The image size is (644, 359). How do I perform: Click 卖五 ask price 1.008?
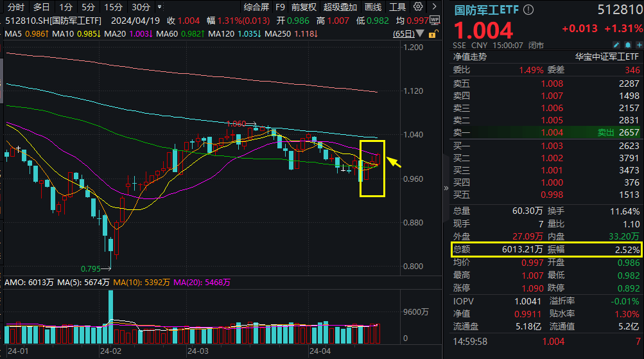[552, 83]
